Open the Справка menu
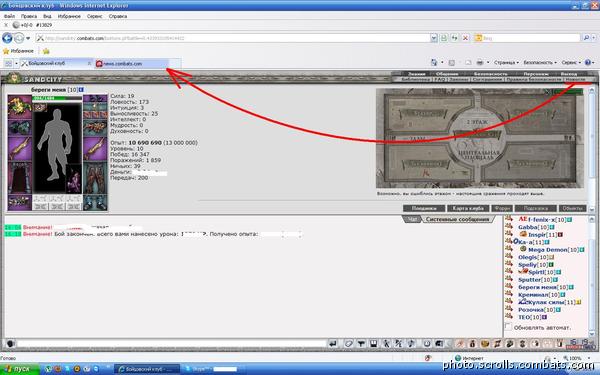600x375 pixels. point(117,16)
